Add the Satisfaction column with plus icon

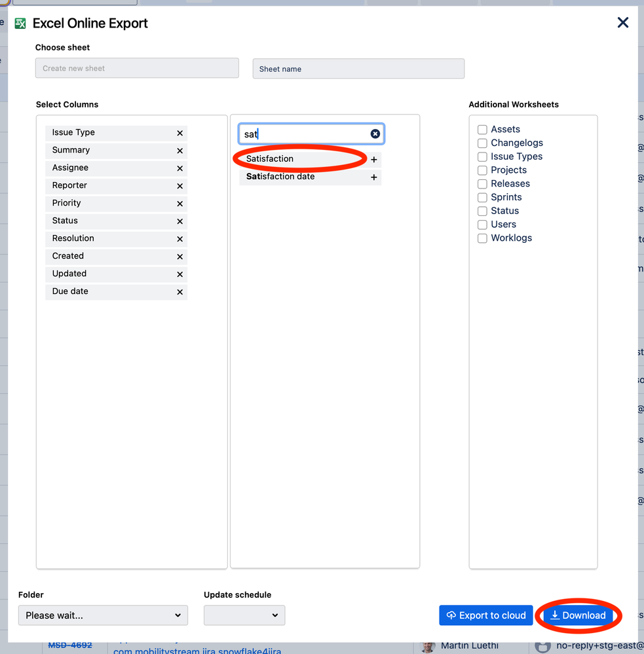tap(374, 159)
